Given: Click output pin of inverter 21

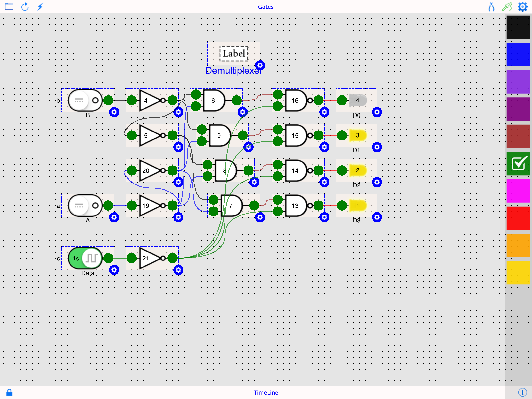Looking at the screenshot, I should point(173,258).
